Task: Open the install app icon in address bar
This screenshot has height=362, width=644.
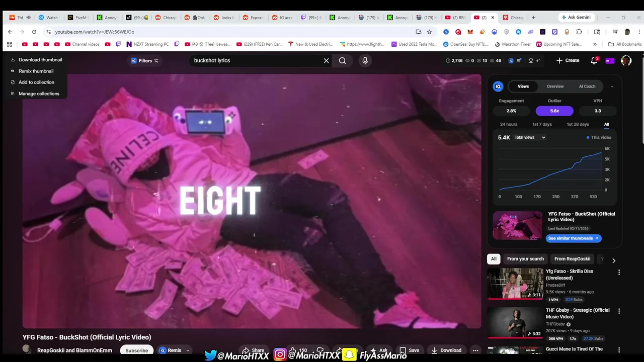Action: (x=418, y=32)
